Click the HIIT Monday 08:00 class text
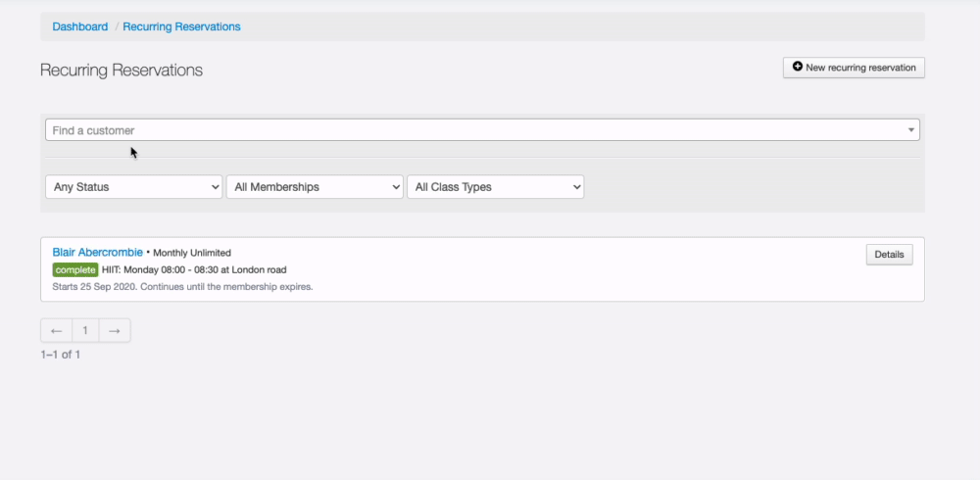 tap(194, 269)
